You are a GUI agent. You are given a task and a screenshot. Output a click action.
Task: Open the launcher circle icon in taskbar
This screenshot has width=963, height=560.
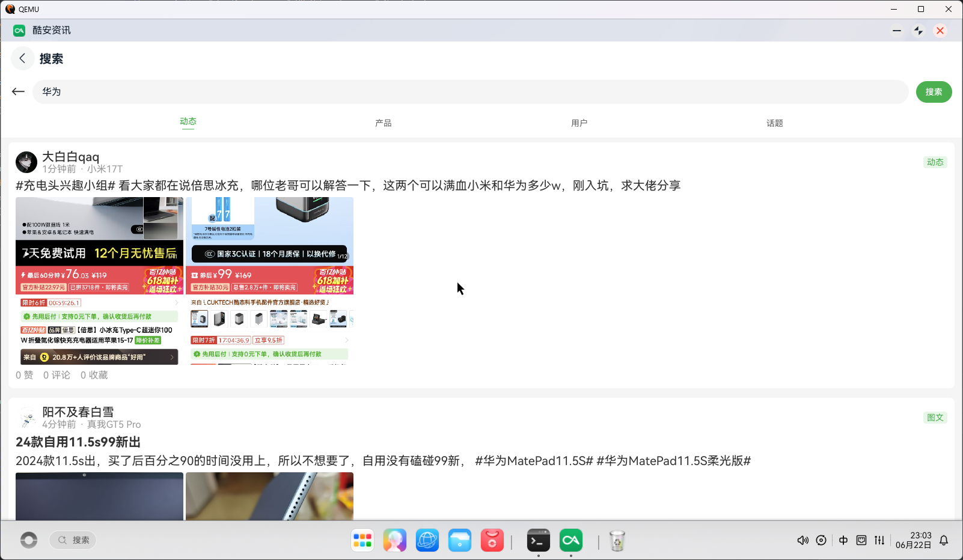(x=29, y=540)
